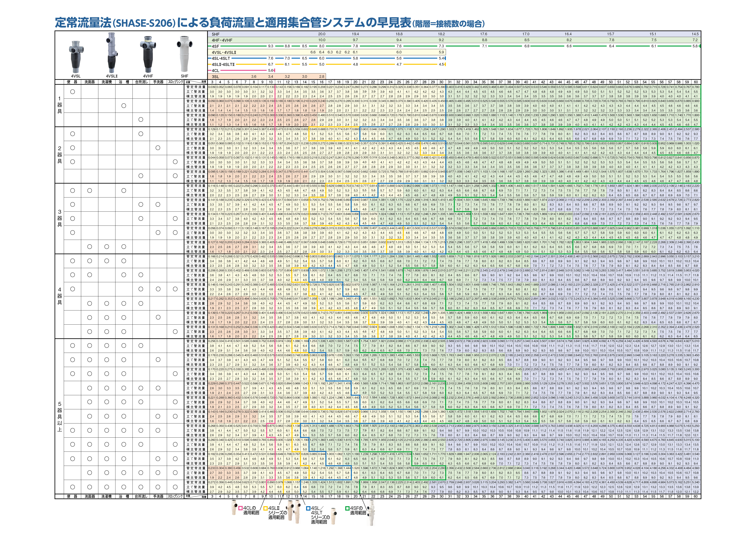Click 便器 in the top header row
This screenshot has height=535, width=756.
click(72, 82)
